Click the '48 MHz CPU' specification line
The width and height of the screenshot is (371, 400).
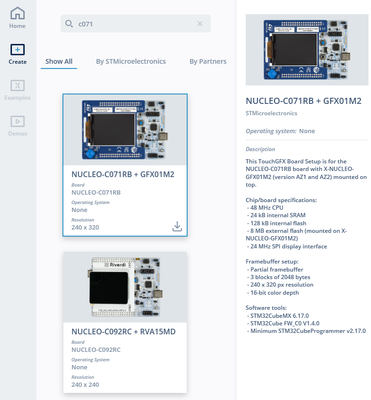coord(265,207)
